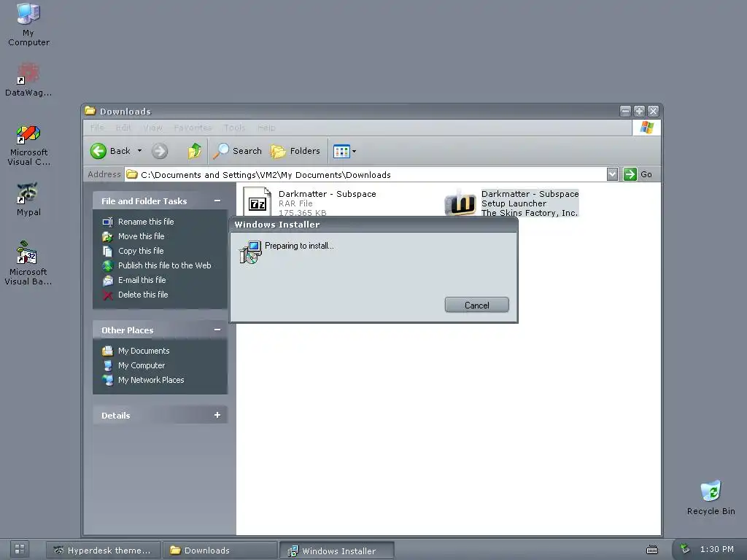This screenshot has height=560, width=747.
Task: Click the Windows flag logo in Downloads
Action: tap(646, 128)
